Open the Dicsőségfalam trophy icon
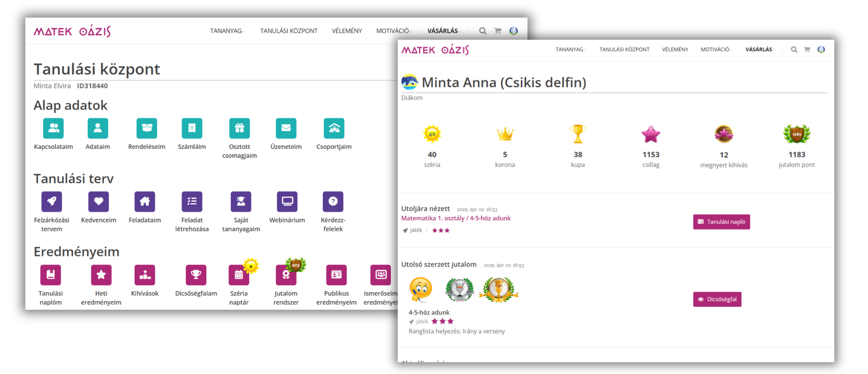 point(196,275)
